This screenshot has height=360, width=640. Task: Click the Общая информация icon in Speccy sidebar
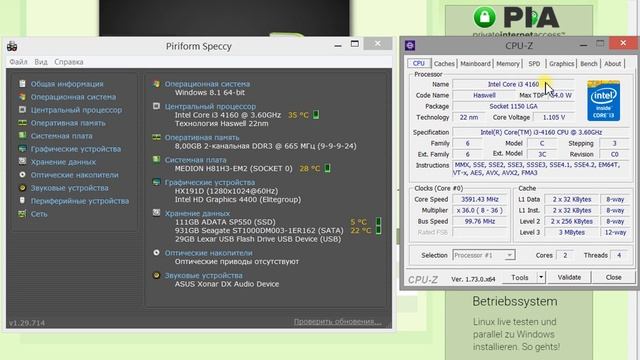point(22,84)
